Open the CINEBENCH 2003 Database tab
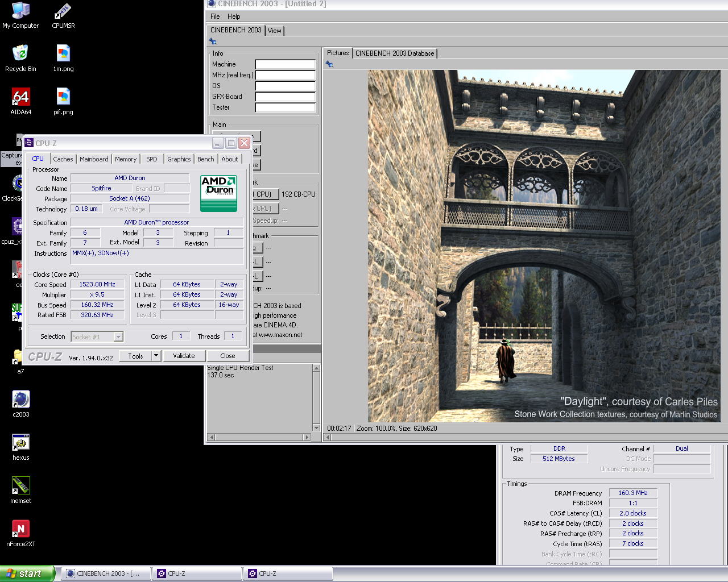 click(x=395, y=53)
